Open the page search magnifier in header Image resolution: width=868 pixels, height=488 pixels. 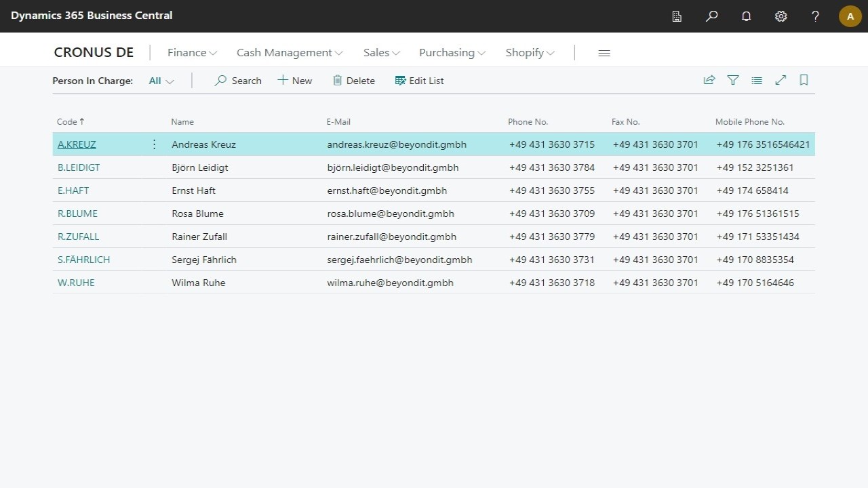[x=711, y=16]
